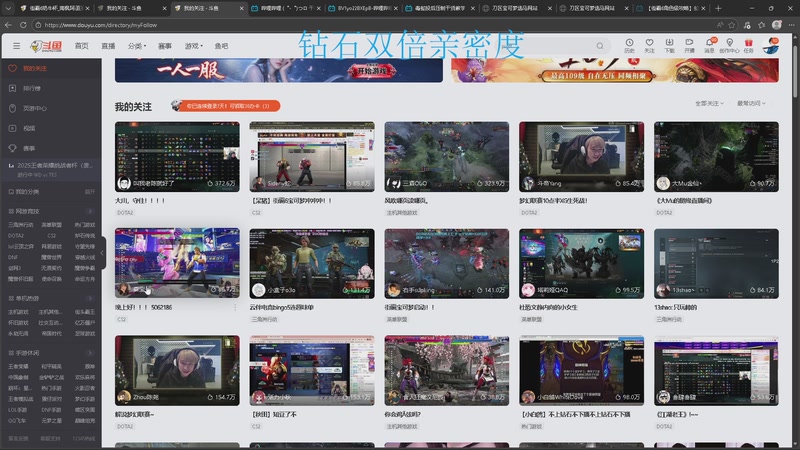Collapse the left sidebar with edge arrow
Viewport: 800px width, 450px height.
(x=102, y=253)
